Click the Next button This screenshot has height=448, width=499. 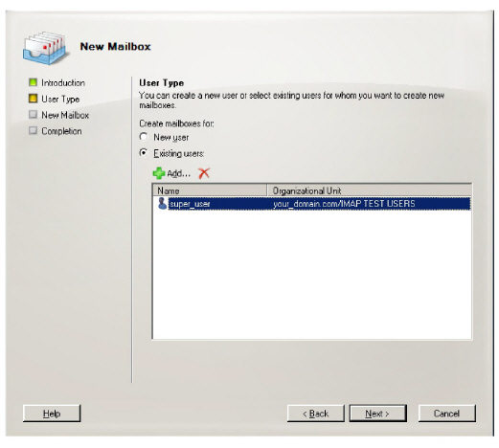click(377, 414)
